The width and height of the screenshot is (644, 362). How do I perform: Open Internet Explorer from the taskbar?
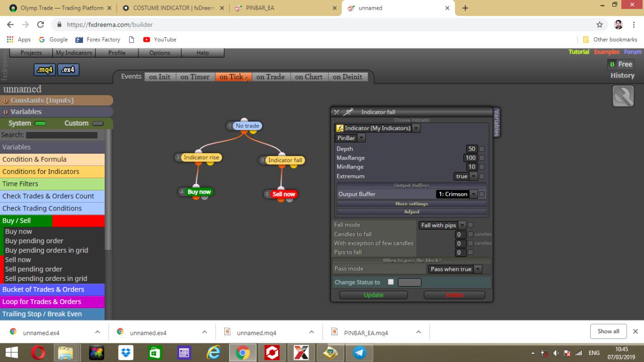click(214, 353)
